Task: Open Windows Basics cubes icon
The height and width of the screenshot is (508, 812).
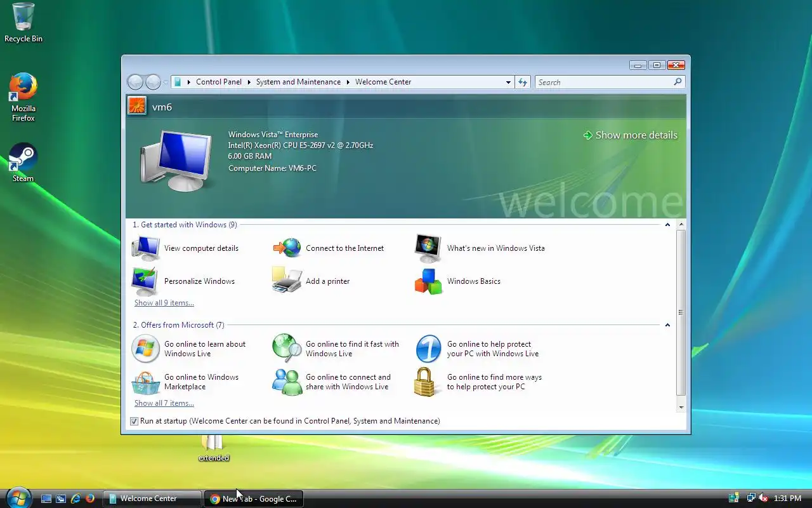Action: coord(428,281)
